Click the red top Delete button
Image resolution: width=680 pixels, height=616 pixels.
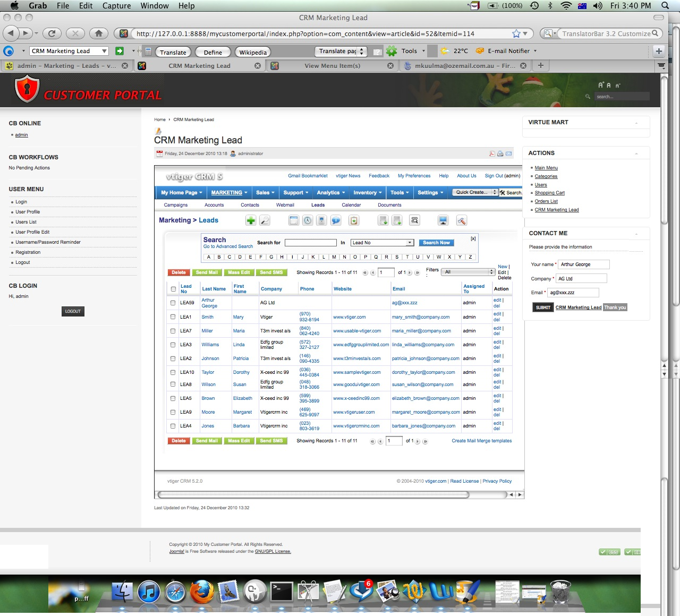pyautogui.click(x=178, y=272)
